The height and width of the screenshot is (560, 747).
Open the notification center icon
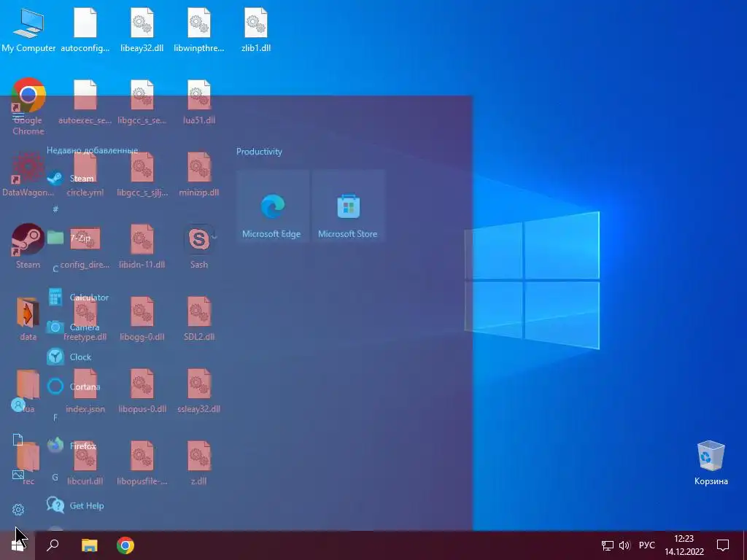point(723,545)
